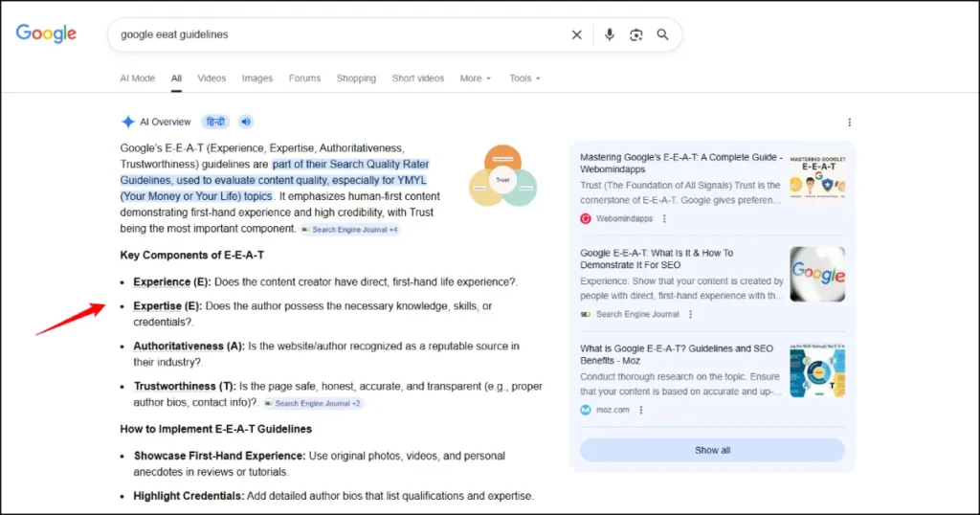This screenshot has height=515, width=980.
Task: Click the underlined Authoritativeness (A) term
Action: pos(189,346)
